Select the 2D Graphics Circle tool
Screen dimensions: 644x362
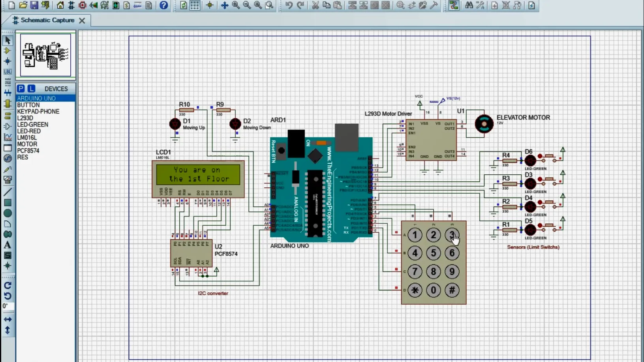(8, 213)
